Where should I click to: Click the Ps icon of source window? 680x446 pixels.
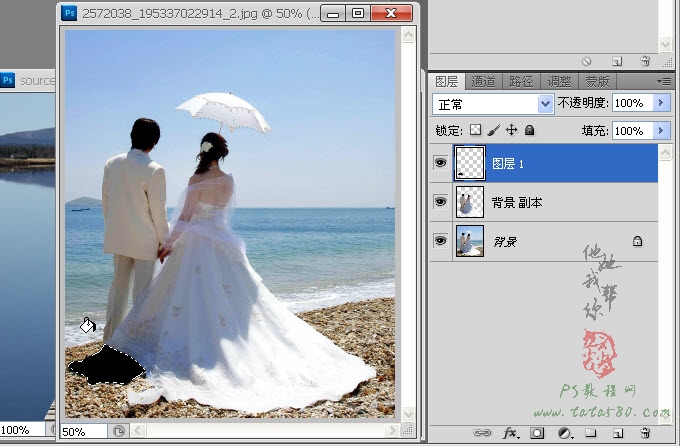(x=7, y=80)
